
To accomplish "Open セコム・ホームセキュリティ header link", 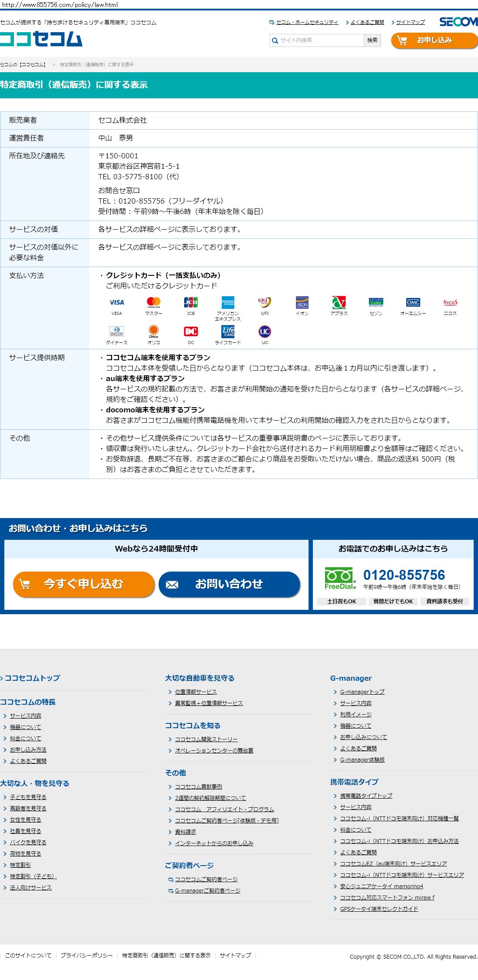I will 307,22.
